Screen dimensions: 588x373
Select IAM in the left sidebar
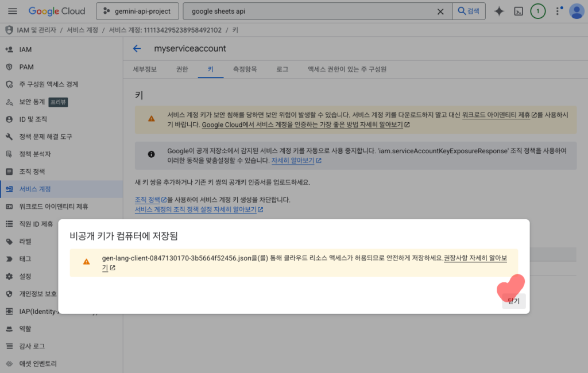25,50
